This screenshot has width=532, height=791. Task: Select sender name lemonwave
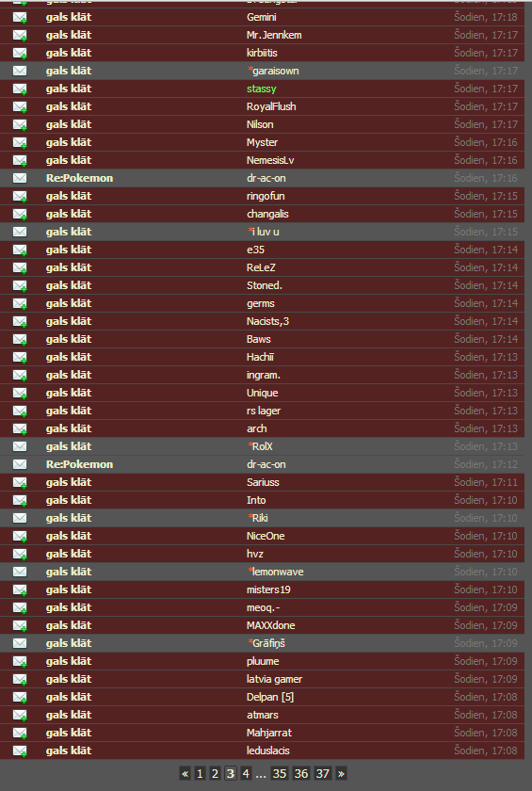pos(278,572)
